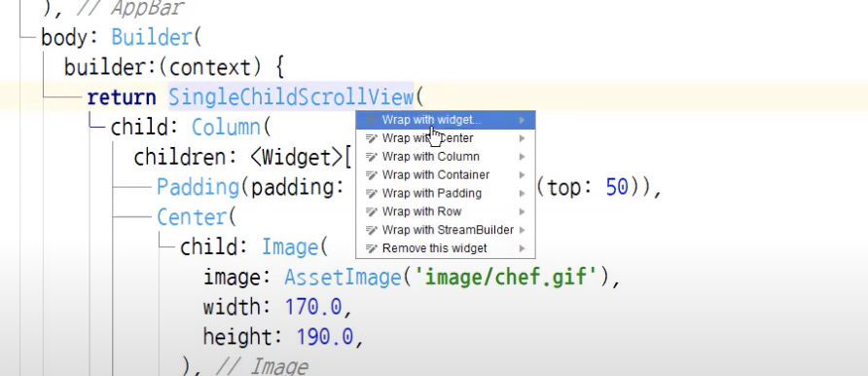Click the "Builder" class name after body
The image size is (868, 376).
(151, 38)
